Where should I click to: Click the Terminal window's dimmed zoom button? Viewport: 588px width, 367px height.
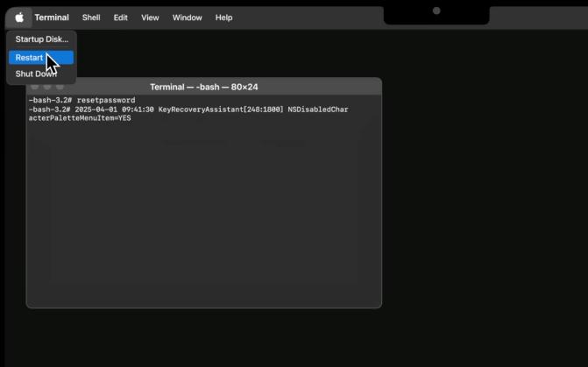[x=60, y=87]
